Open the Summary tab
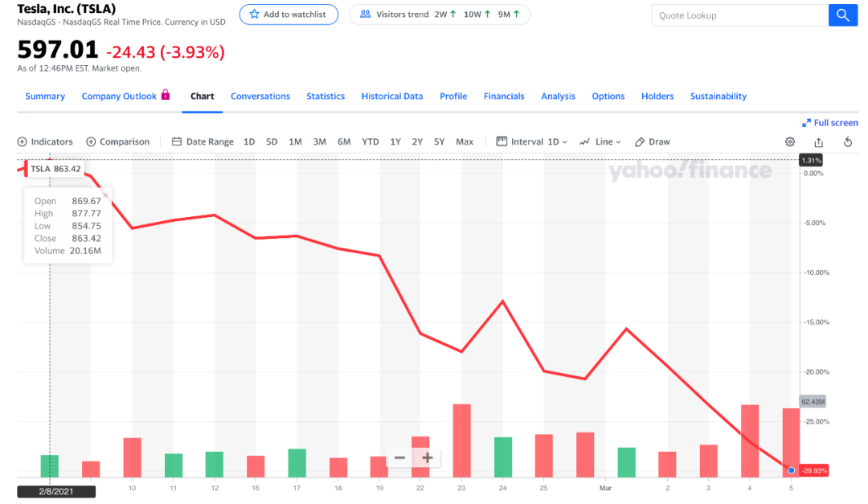Viewport: 868px width, 504px height. click(45, 96)
